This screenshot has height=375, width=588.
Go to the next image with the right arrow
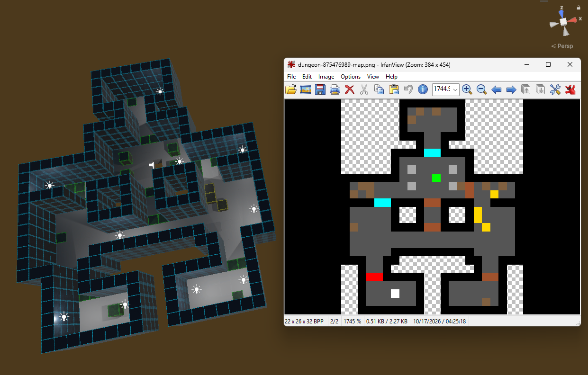[x=511, y=89]
